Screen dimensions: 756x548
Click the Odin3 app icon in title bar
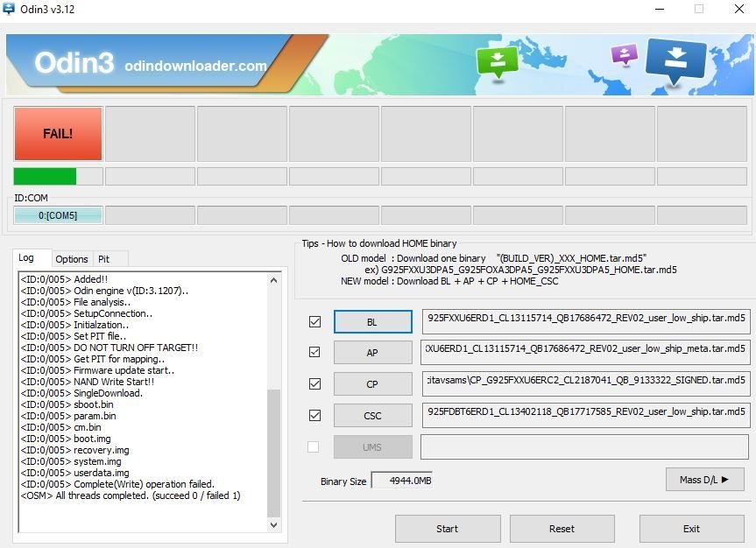point(9,9)
